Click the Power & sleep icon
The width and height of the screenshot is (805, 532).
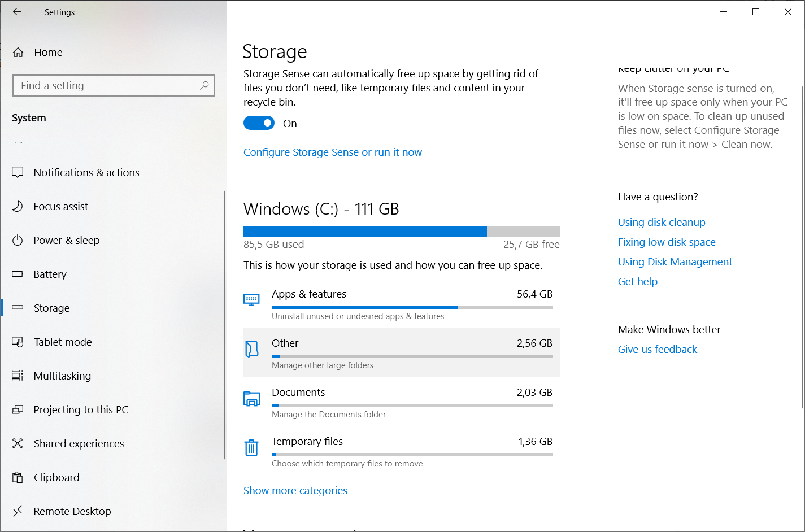coord(18,240)
